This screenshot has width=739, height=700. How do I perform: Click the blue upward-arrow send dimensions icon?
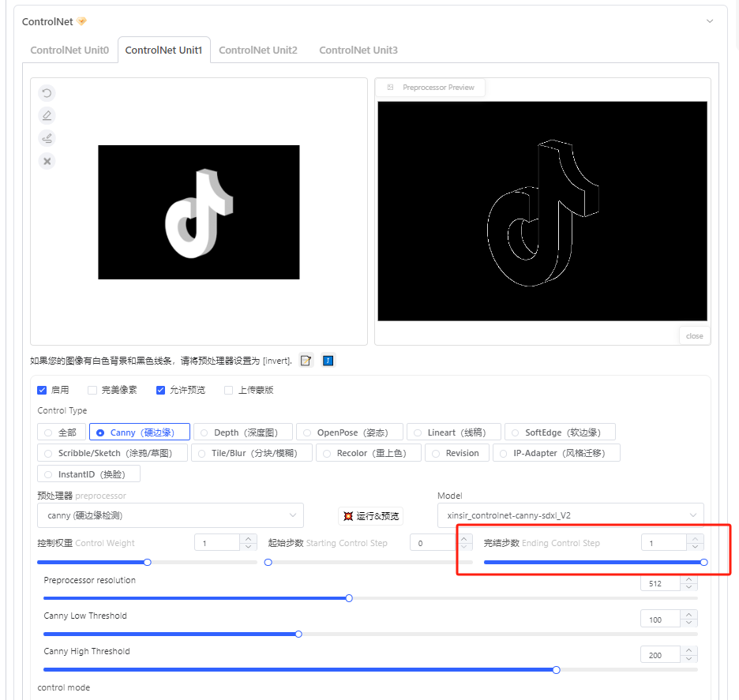[328, 361]
